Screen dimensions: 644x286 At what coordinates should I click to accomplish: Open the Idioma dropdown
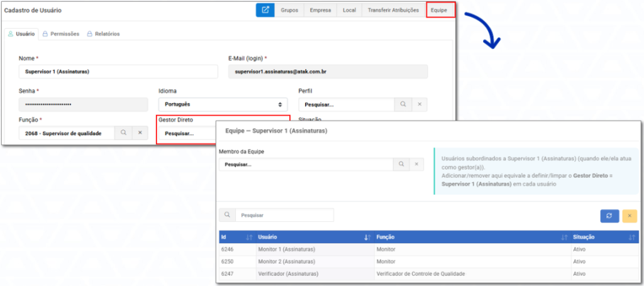(x=223, y=104)
